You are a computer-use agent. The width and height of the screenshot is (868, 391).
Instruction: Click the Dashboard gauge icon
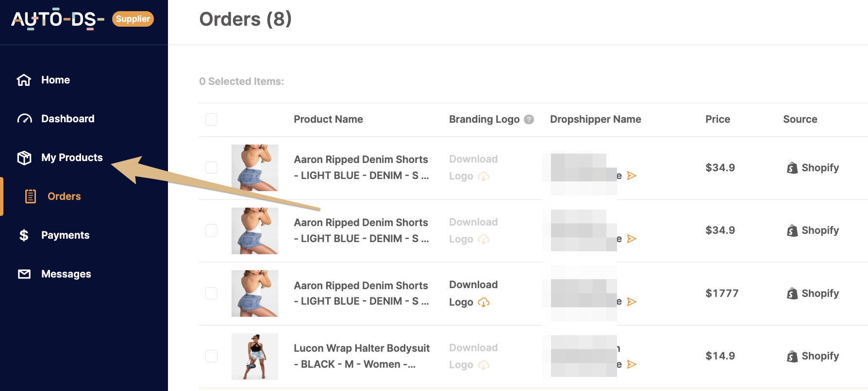coord(24,119)
